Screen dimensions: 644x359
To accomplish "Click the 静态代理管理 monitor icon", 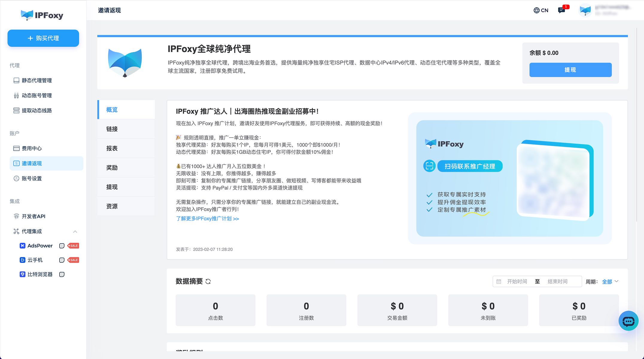I will tap(16, 80).
